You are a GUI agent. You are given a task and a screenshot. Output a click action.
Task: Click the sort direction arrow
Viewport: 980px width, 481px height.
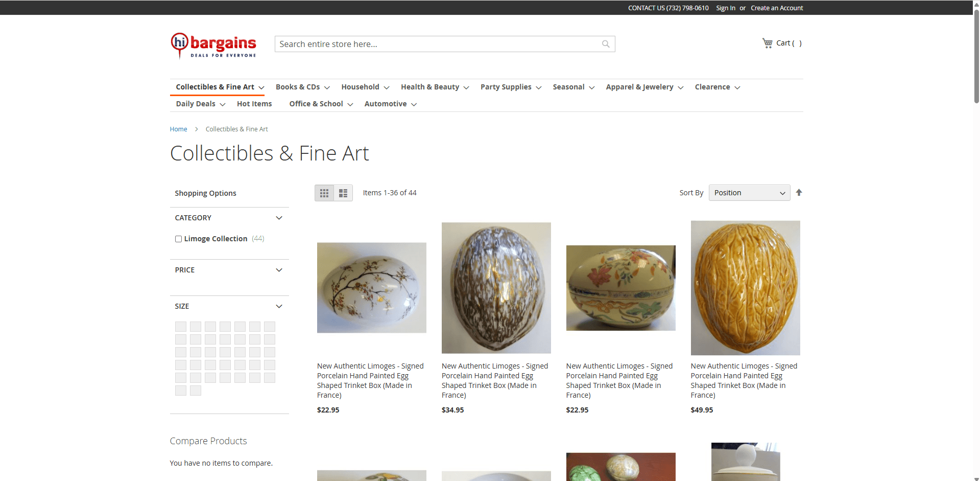click(799, 193)
